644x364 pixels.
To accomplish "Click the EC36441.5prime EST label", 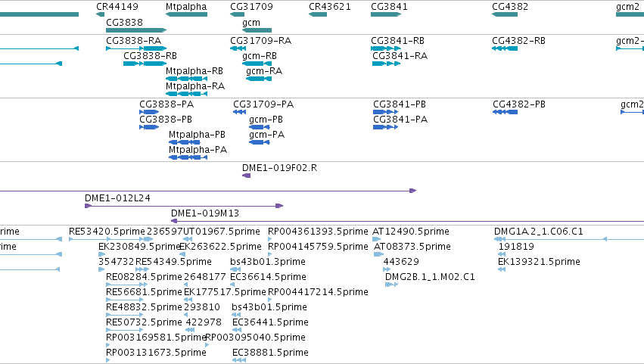I will [x=270, y=322].
